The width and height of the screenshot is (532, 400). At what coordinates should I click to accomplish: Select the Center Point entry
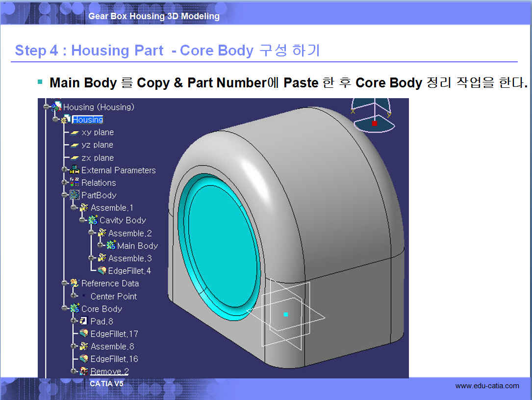click(x=113, y=296)
